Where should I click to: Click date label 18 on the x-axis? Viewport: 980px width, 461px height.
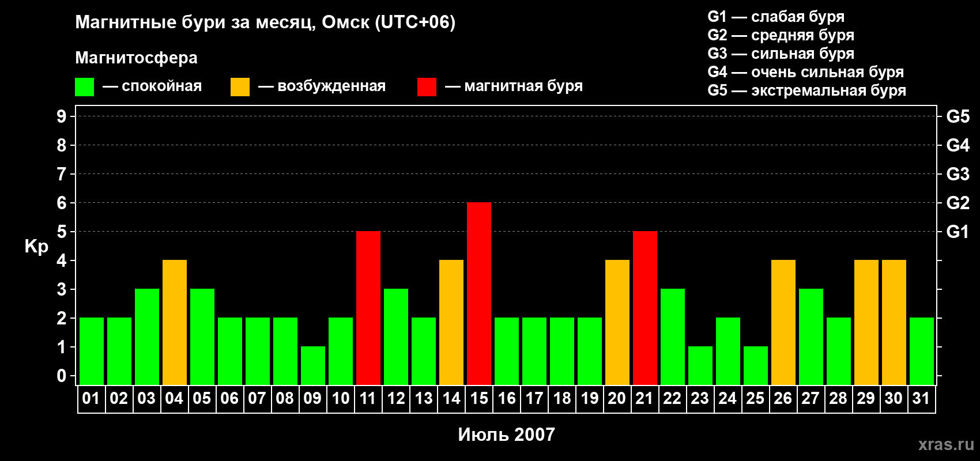point(561,399)
